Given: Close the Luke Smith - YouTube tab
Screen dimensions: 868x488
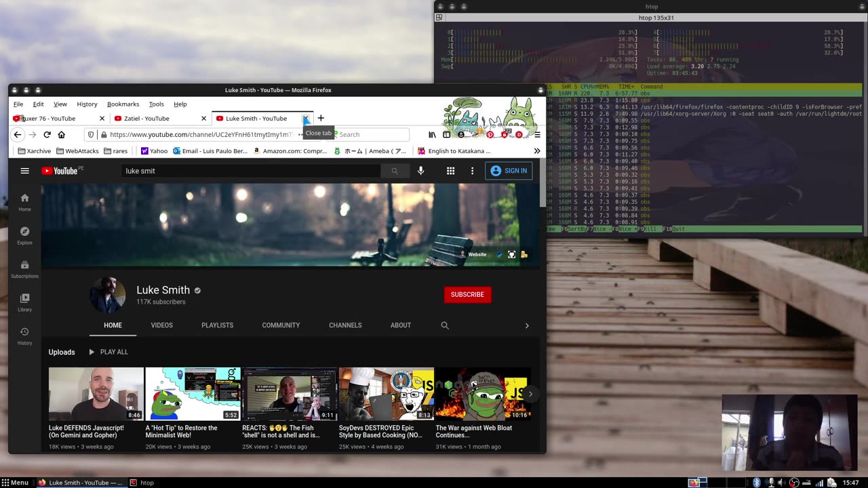Looking at the screenshot, I should pos(305,118).
